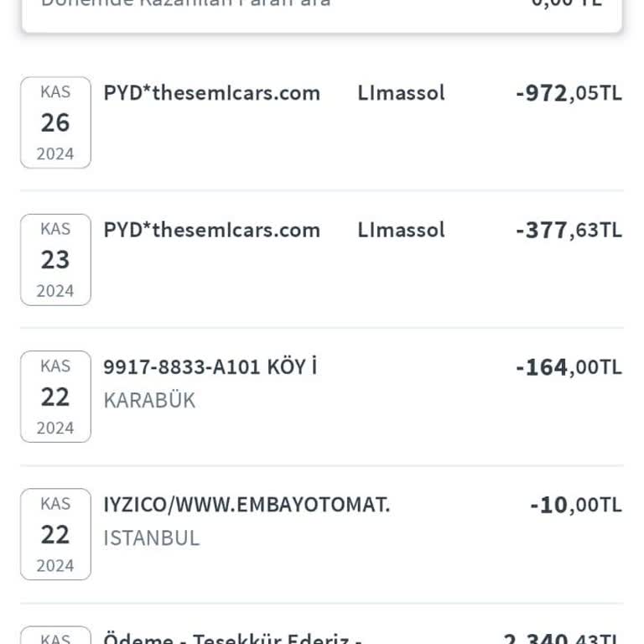Click the -164,00TL amount

[569, 367]
